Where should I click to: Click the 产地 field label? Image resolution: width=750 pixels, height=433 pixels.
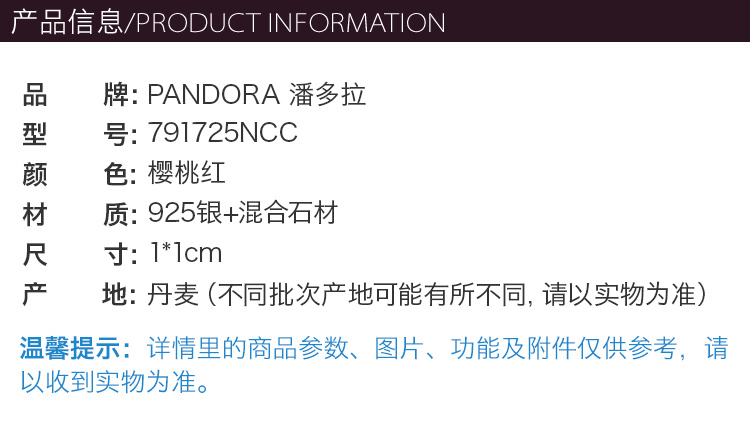[x=80, y=294]
